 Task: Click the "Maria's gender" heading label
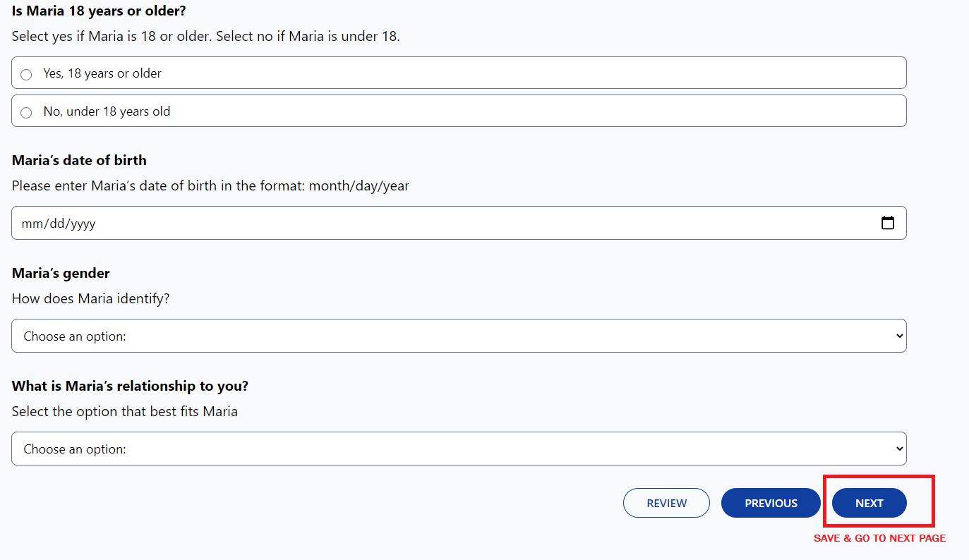click(x=61, y=273)
